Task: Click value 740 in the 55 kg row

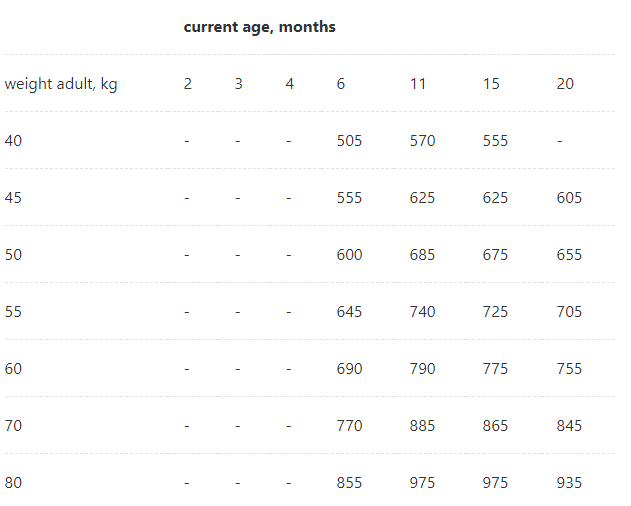Action: [x=423, y=312]
